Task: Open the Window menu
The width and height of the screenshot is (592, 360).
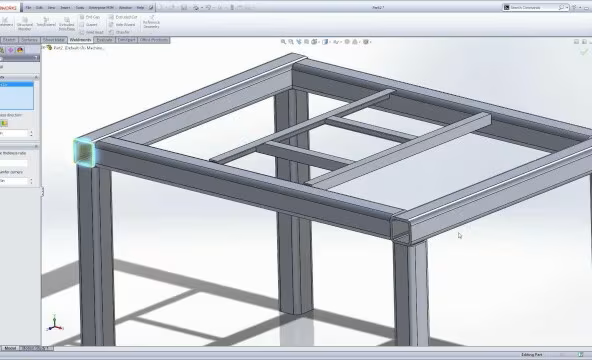Action: [x=125, y=8]
